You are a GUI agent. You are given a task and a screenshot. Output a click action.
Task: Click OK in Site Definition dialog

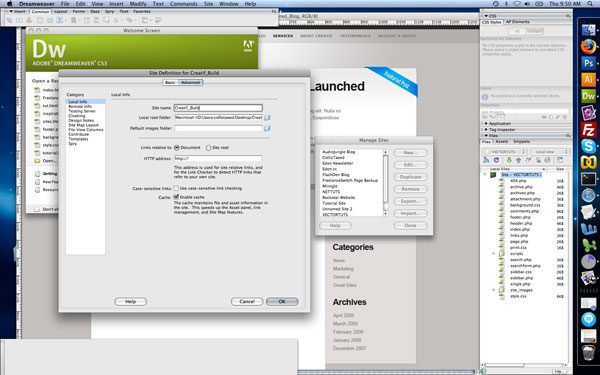pyautogui.click(x=282, y=302)
